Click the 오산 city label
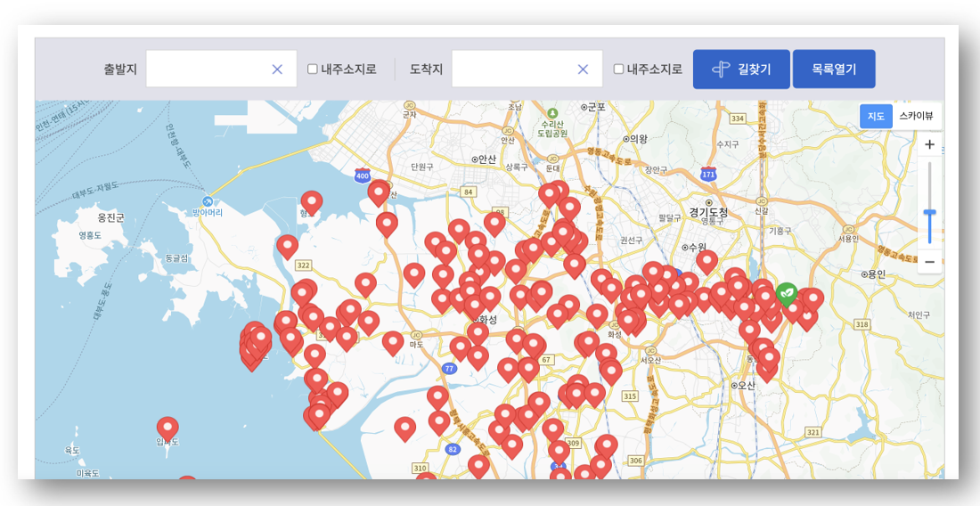The width and height of the screenshot is (980, 506). pos(747,386)
